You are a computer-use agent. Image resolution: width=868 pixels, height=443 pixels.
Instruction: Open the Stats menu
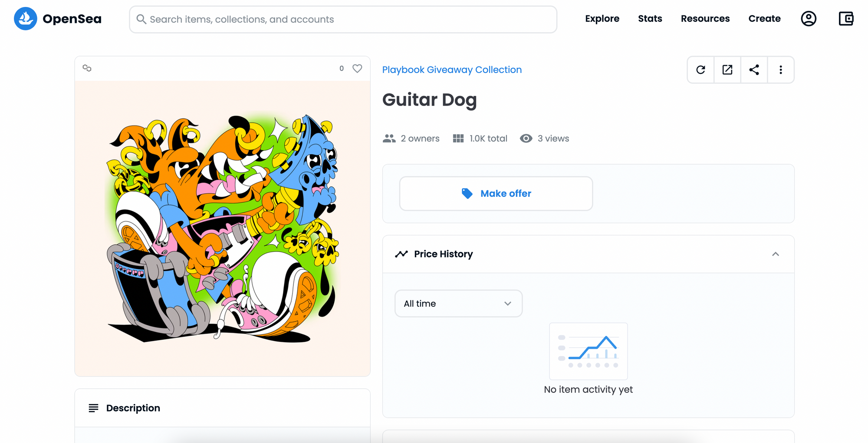coord(650,19)
